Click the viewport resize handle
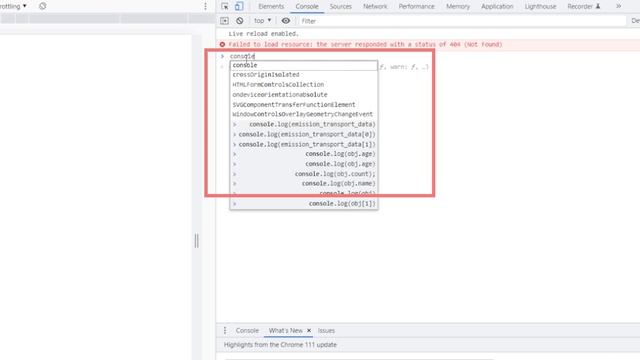 point(197,241)
